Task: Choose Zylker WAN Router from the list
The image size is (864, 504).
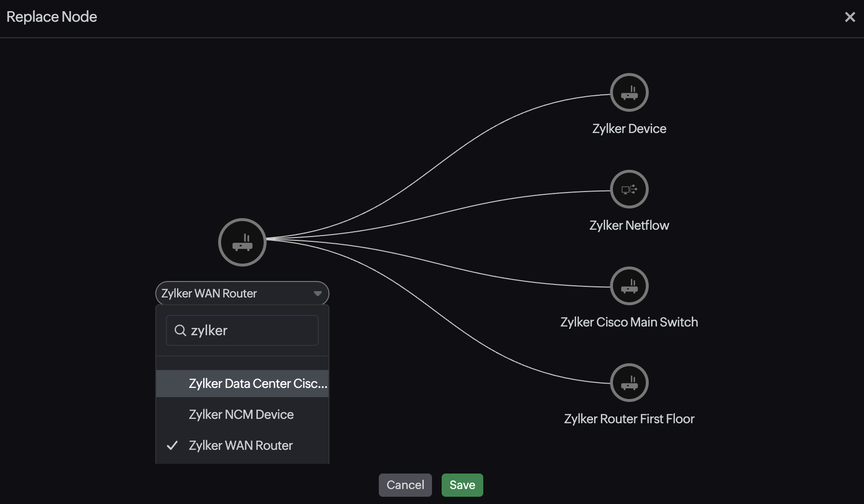Action: pyautogui.click(x=241, y=445)
